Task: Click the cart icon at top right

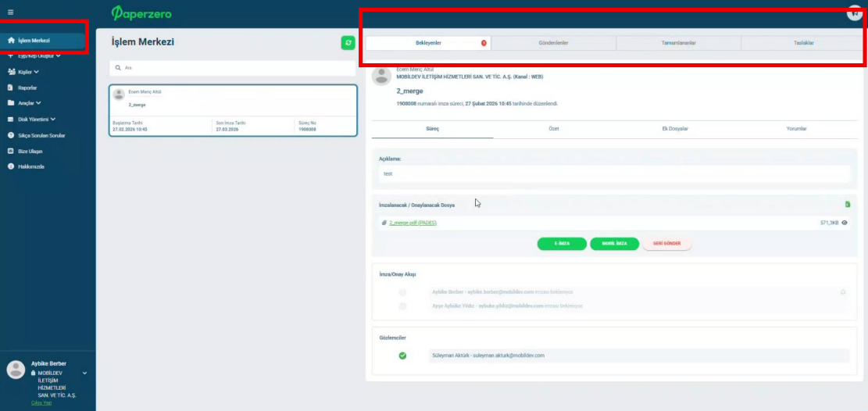Action: pos(855,13)
